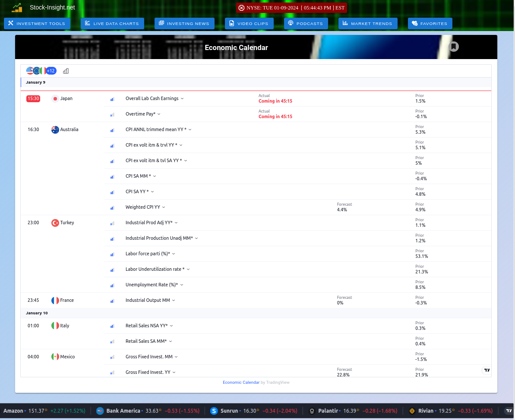Click the Japan flag icon
Screen dimensions: 515x420
point(55,98)
